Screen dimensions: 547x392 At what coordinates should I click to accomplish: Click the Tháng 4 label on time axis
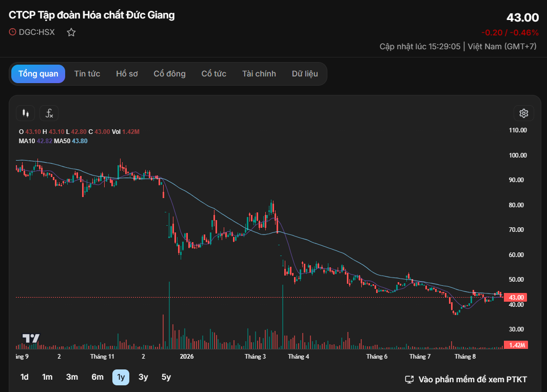tap(298, 357)
